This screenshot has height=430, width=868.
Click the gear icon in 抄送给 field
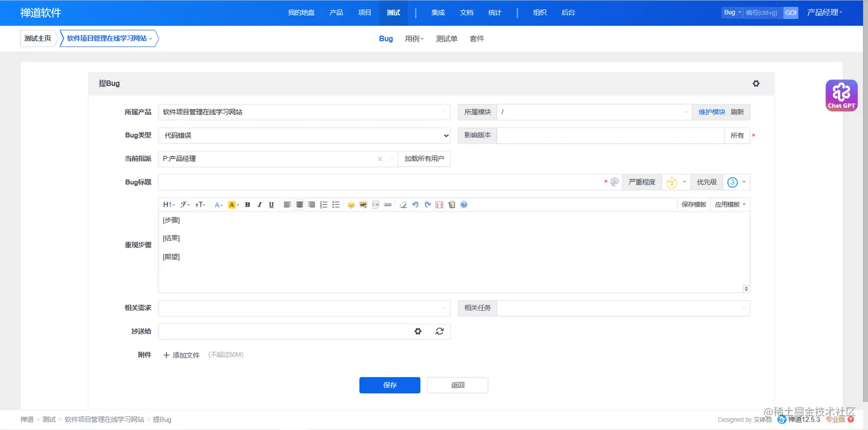click(x=418, y=331)
